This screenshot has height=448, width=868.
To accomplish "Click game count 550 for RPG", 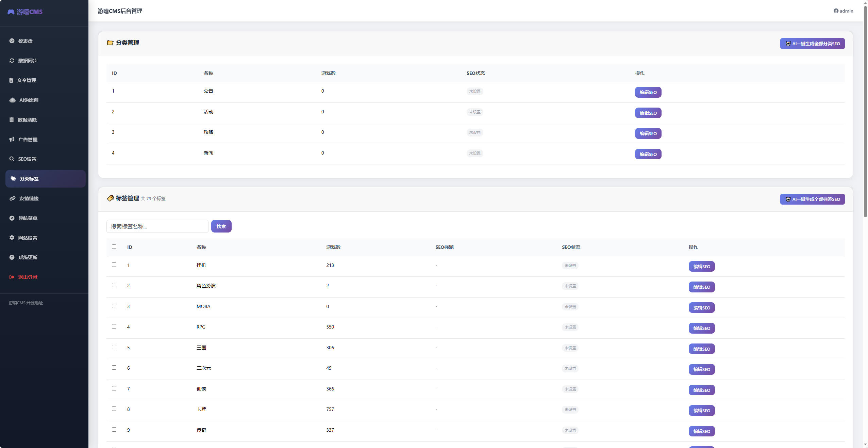I will 330,327.
